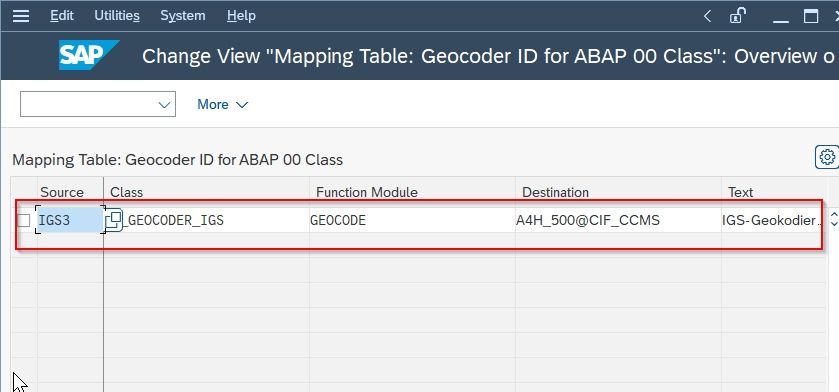Click the padlock session lock icon
839x392 pixels.
pyautogui.click(x=737, y=16)
